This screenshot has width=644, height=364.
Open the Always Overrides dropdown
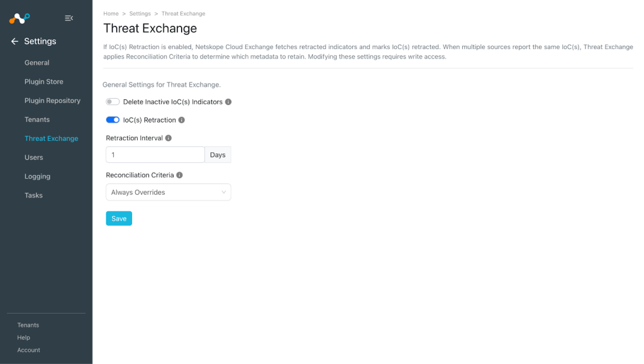[169, 192]
